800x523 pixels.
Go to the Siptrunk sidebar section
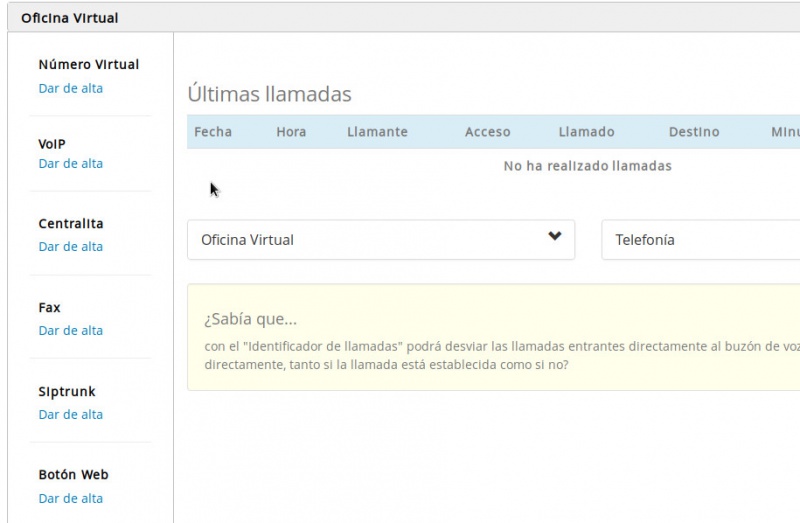[x=67, y=392]
